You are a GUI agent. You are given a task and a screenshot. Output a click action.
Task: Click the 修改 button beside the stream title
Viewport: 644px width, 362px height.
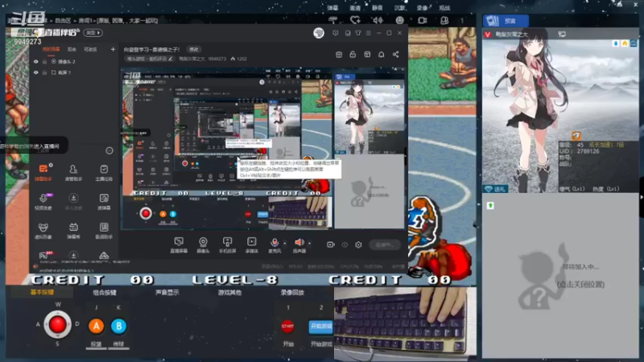[194, 49]
